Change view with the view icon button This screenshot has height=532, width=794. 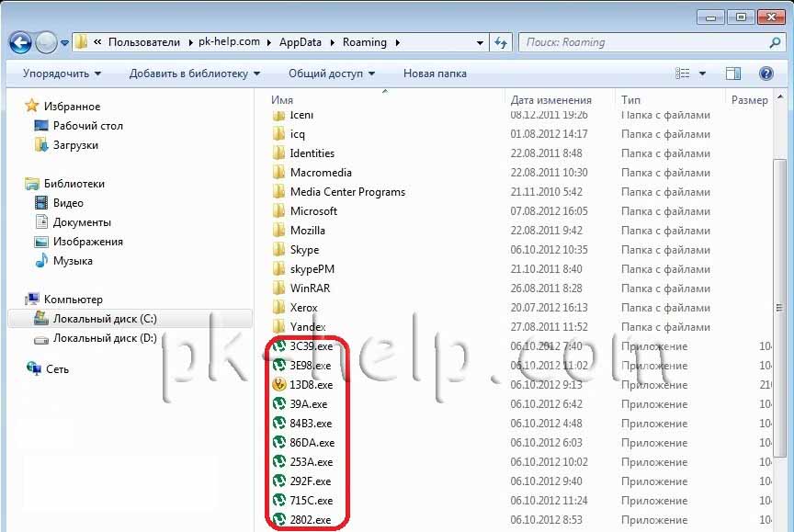point(683,74)
